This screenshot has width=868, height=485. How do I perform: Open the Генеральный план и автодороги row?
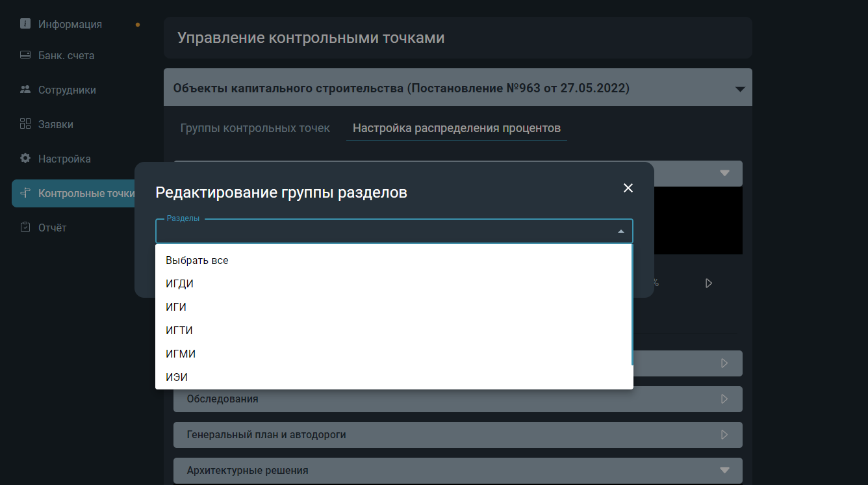458,435
